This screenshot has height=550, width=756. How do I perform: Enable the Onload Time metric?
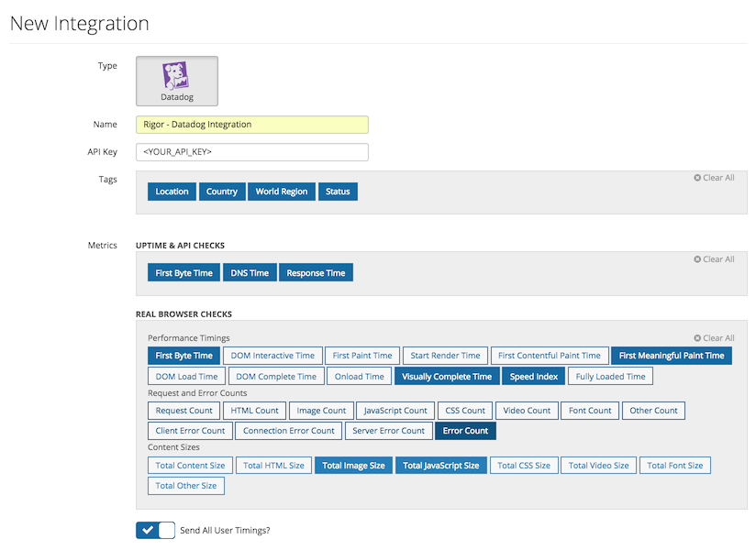point(360,376)
